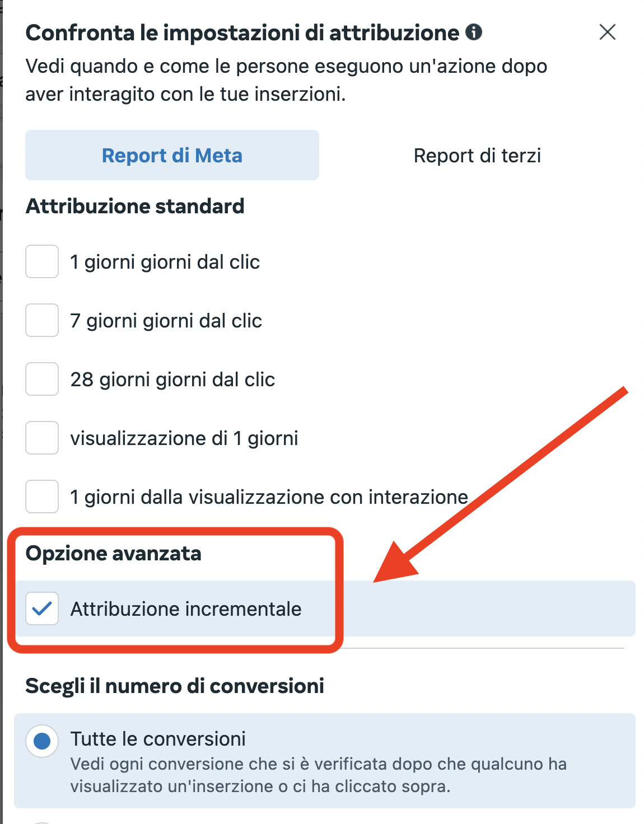Click the '28 giorni giorni dal clic' label
This screenshot has width=644, height=824.
coord(172,380)
